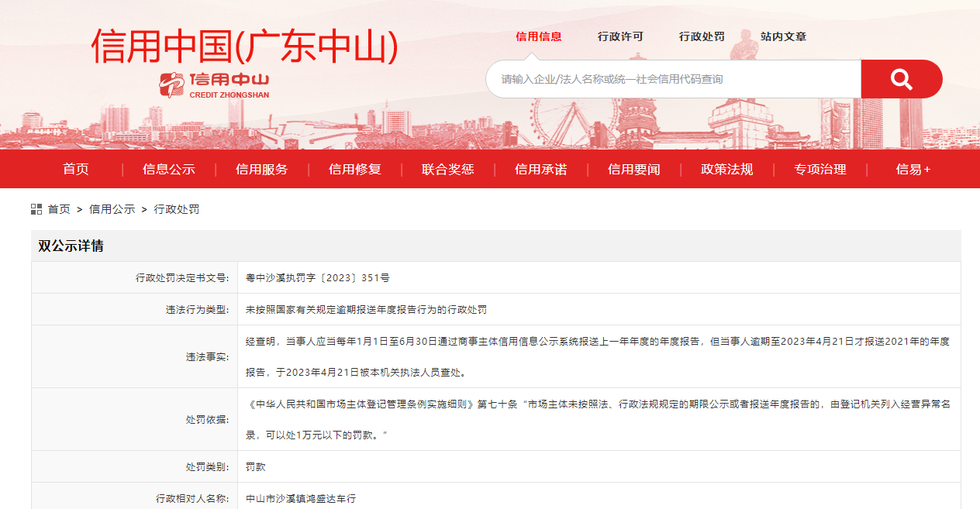
Task: Open the 信用要闻 menu item
Action: pos(634,169)
